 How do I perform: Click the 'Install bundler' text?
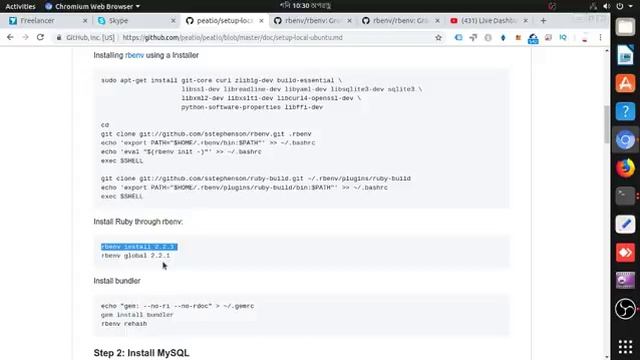pyautogui.click(x=117, y=281)
